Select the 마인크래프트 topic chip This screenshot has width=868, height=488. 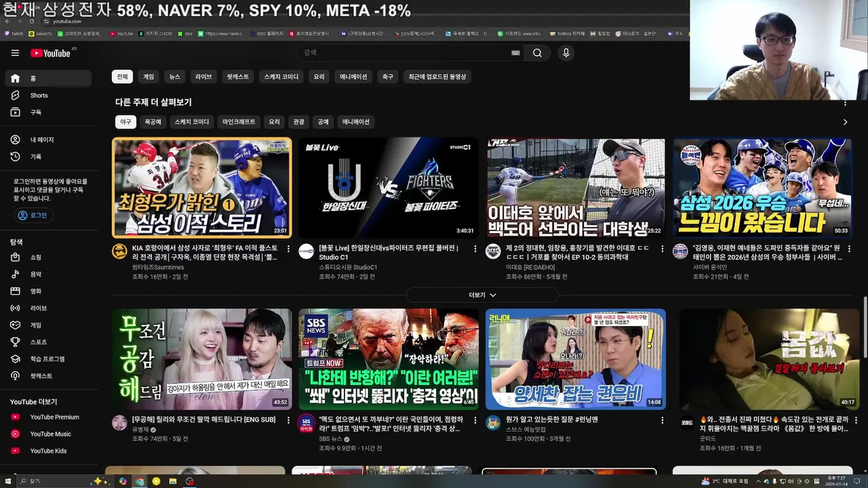(x=239, y=122)
